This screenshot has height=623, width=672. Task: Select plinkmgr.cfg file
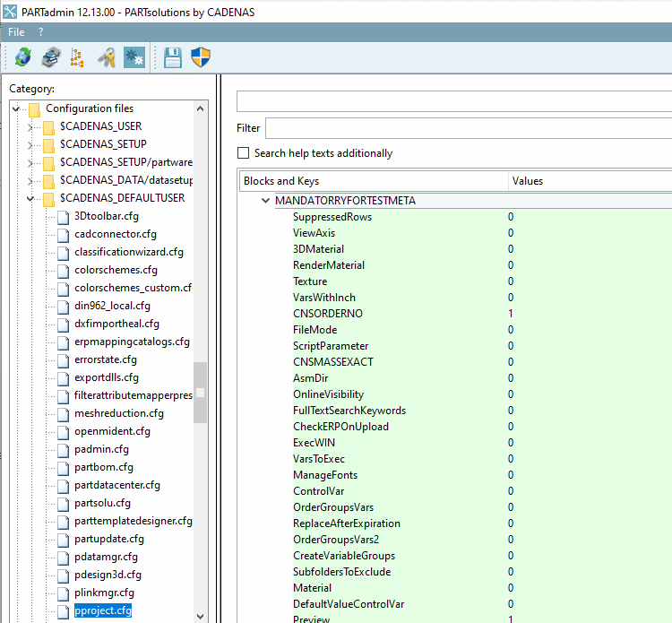pos(104,593)
